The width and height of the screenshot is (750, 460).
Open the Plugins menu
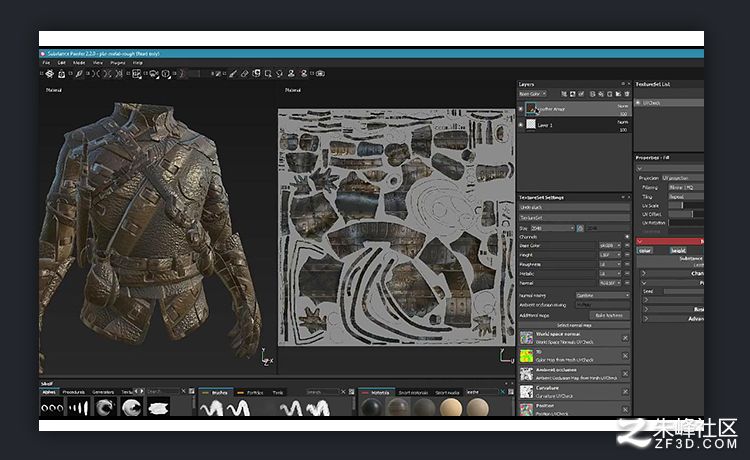(x=118, y=63)
